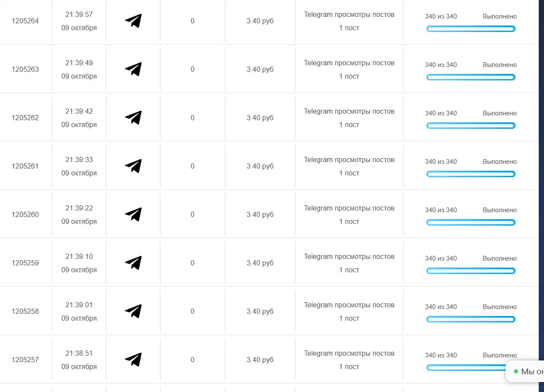Click Telegram icon for order 1205263
Viewport: 544px width, 392px height.
tap(133, 69)
